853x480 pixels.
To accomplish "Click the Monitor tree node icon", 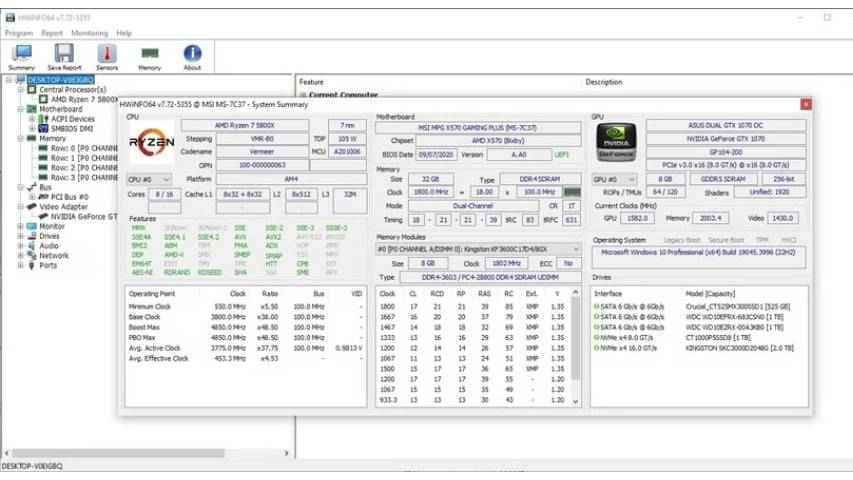I will [x=32, y=226].
